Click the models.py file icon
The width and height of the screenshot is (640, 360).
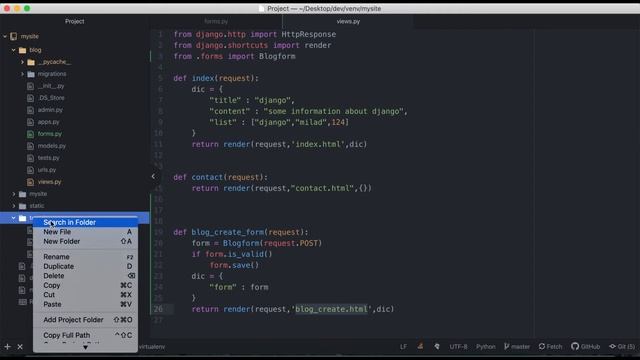pyautogui.click(x=30, y=146)
